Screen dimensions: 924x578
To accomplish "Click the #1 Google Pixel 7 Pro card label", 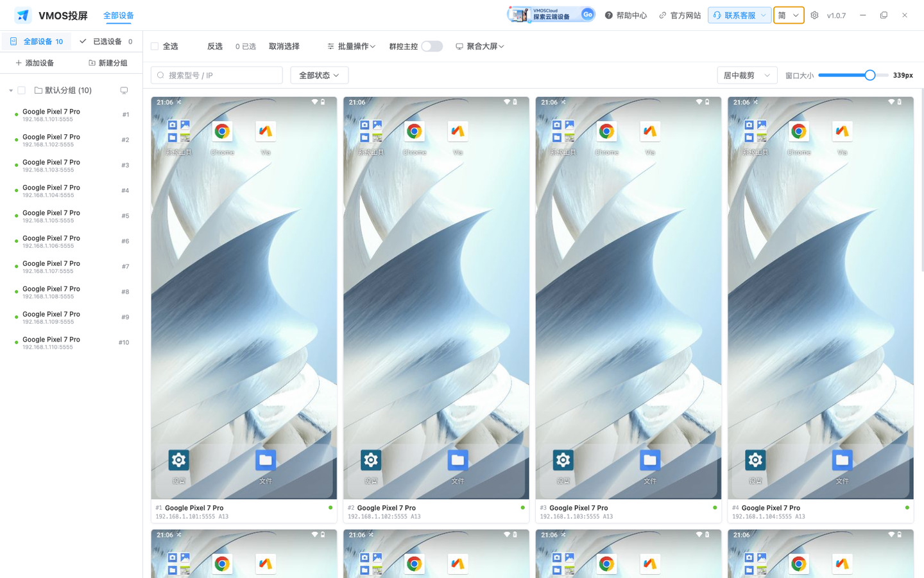I will 190,508.
